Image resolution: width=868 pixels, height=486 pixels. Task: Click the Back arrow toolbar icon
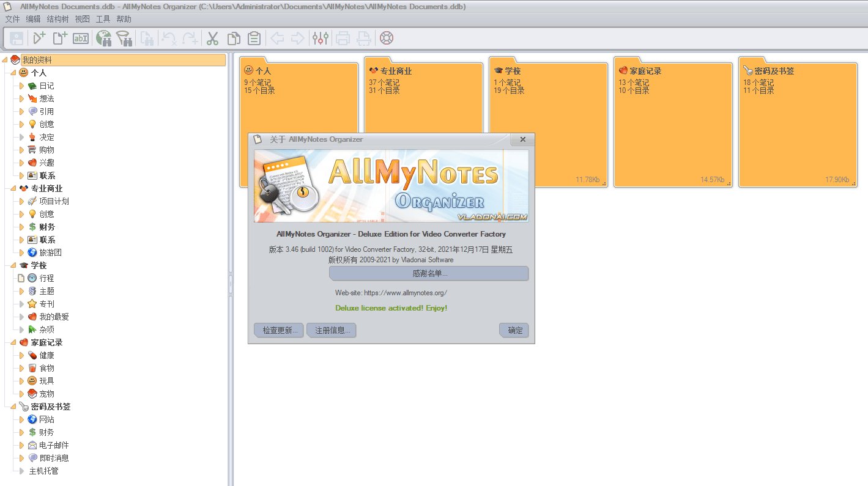(277, 39)
